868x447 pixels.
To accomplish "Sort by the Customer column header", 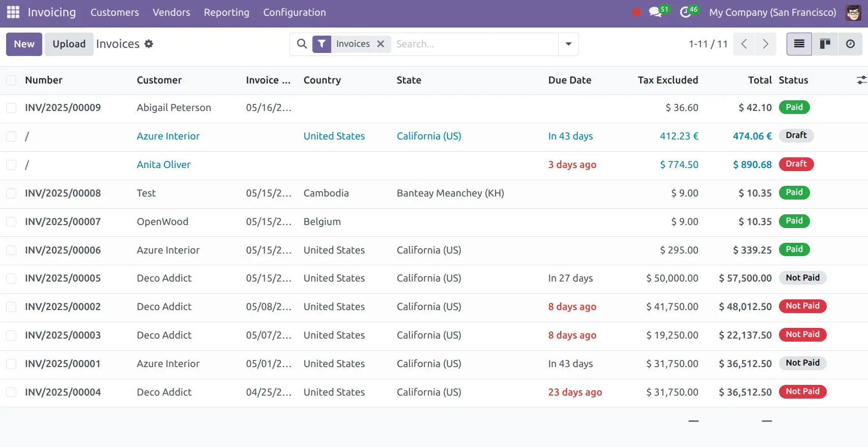I will [x=159, y=80].
